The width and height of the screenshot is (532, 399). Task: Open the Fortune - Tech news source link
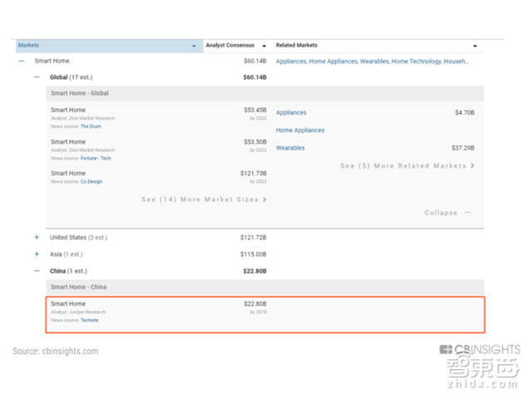coord(96,158)
